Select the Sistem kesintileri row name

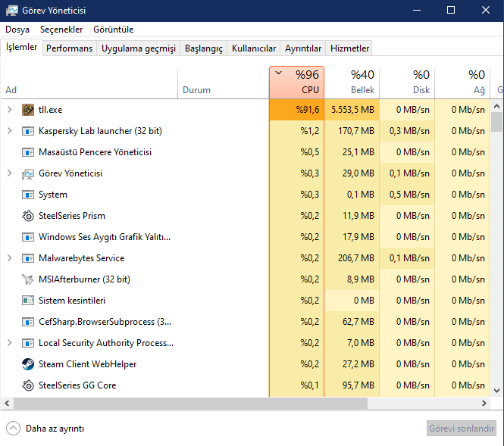pyautogui.click(x=72, y=301)
